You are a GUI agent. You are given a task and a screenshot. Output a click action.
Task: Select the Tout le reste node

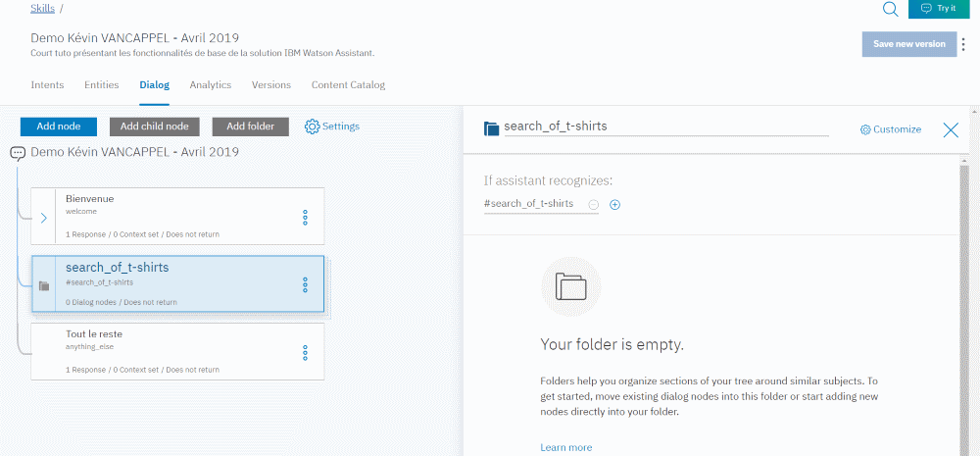click(x=178, y=351)
